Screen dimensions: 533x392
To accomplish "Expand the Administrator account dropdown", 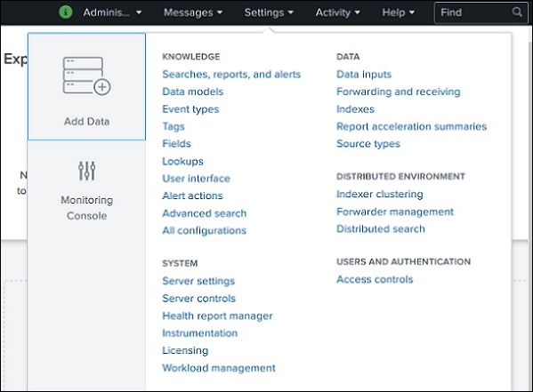I will click(112, 12).
